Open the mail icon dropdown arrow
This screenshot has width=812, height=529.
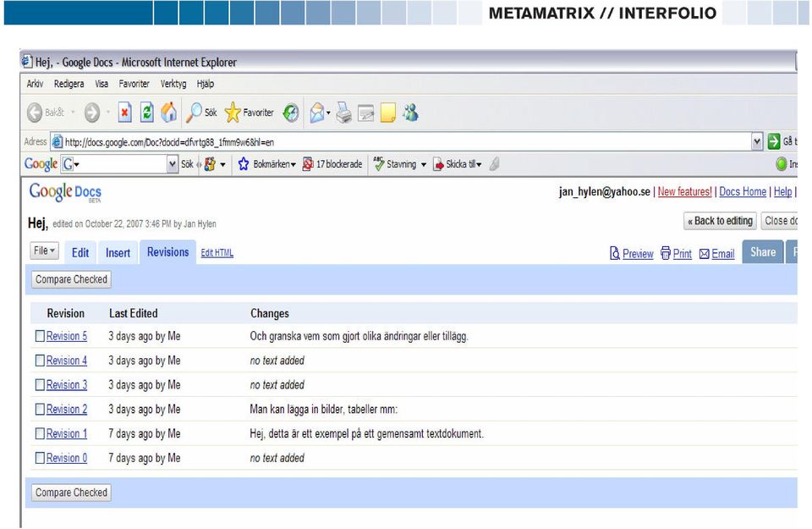click(x=328, y=113)
